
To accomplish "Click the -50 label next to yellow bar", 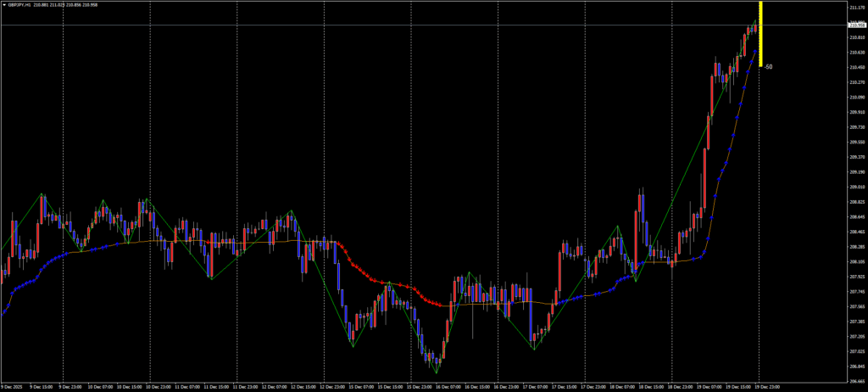I will (x=768, y=66).
